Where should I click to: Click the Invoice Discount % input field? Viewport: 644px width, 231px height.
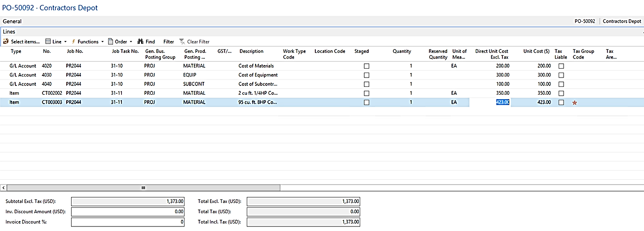coord(128,222)
